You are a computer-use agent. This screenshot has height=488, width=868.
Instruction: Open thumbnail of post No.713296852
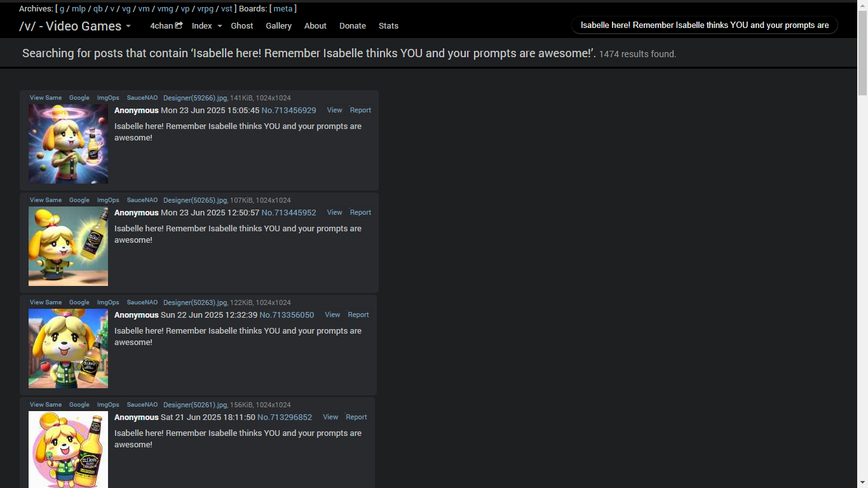pos(68,449)
